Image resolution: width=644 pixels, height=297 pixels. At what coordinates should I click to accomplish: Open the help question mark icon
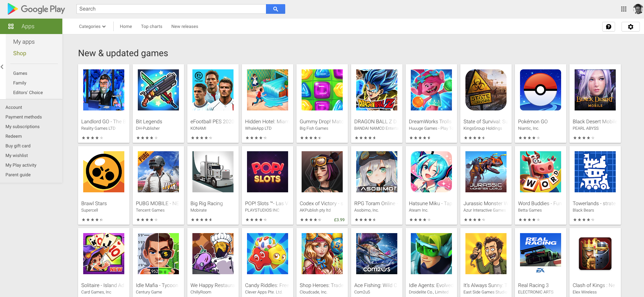pos(609,27)
